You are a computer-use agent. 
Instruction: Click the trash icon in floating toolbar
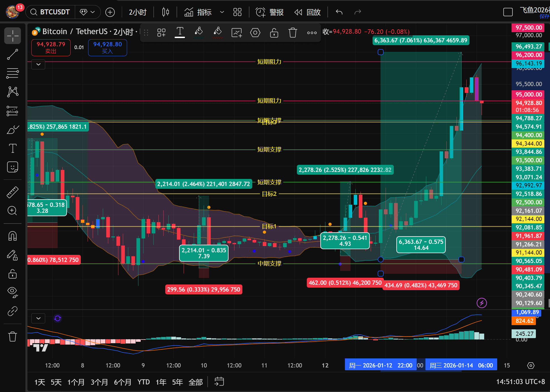293,33
